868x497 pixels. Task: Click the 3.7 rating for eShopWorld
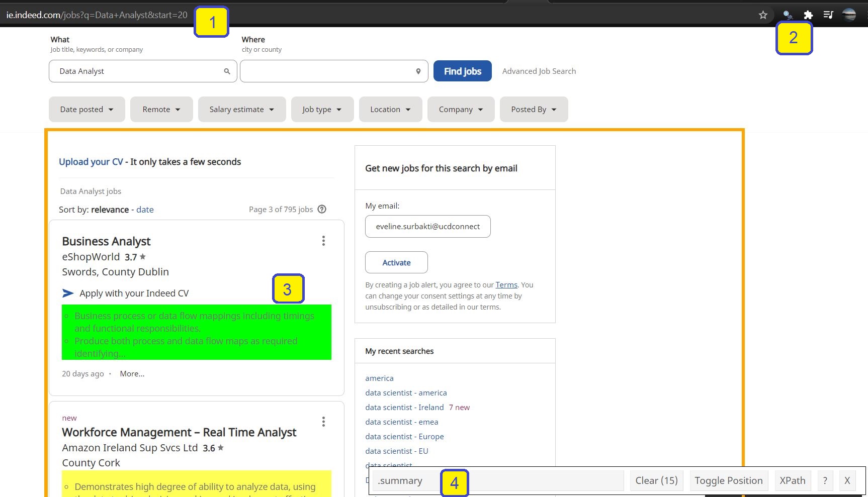[x=135, y=257]
